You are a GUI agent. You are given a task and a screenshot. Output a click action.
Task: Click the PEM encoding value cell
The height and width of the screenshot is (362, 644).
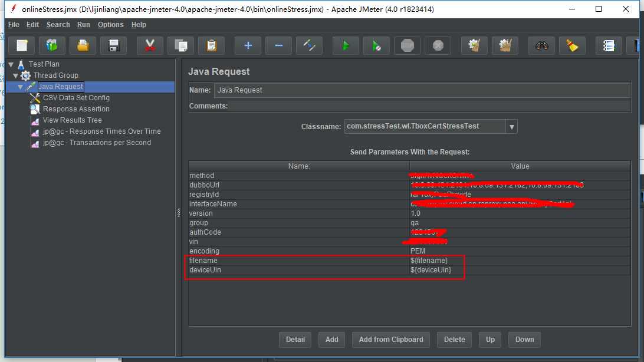click(520, 251)
